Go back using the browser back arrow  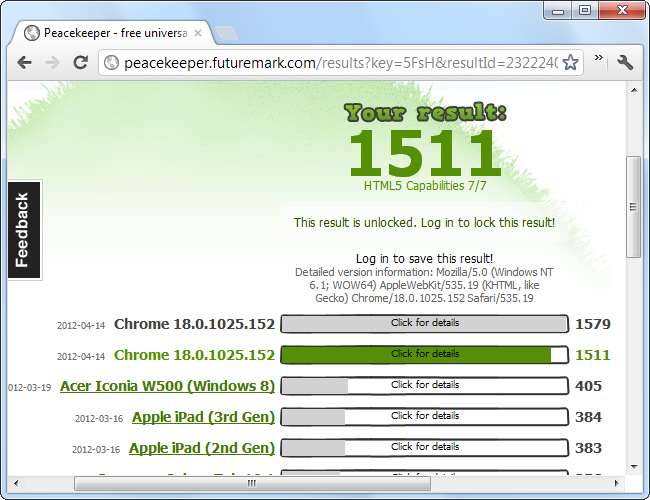point(25,63)
